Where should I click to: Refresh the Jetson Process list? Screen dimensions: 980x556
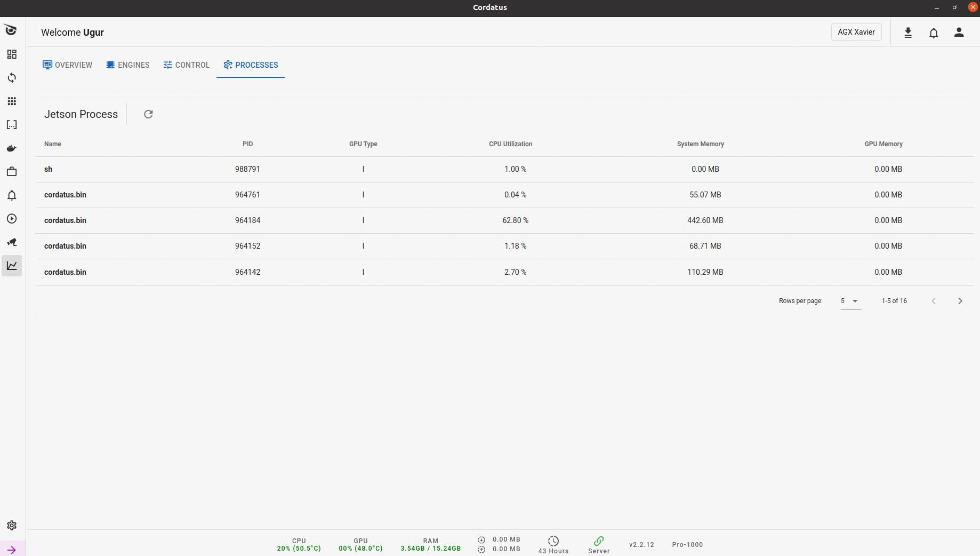(148, 114)
